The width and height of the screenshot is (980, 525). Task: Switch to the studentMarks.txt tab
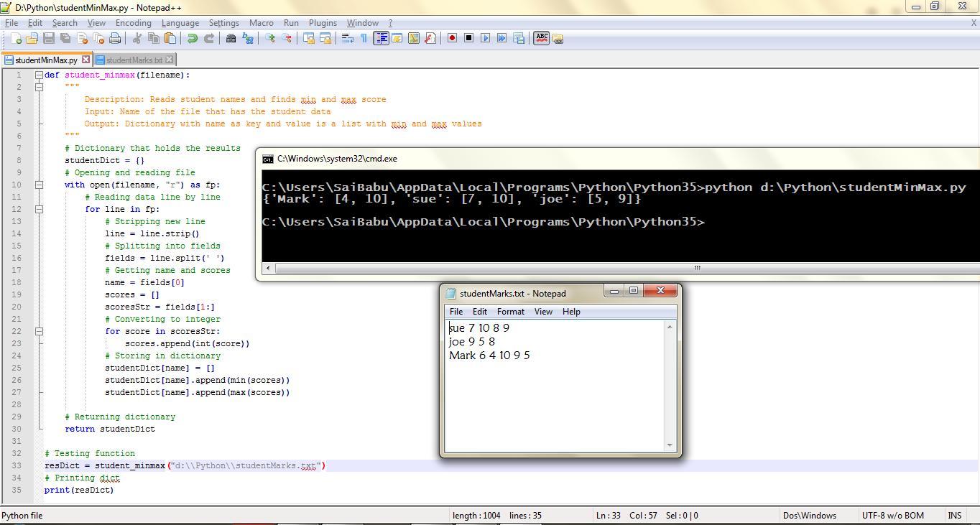click(x=134, y=60)
